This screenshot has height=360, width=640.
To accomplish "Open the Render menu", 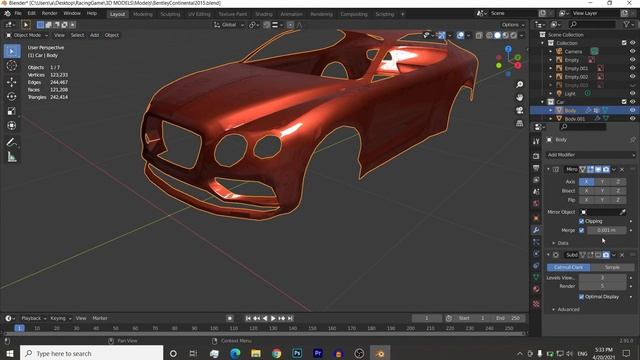I will (x=49, y=13).
